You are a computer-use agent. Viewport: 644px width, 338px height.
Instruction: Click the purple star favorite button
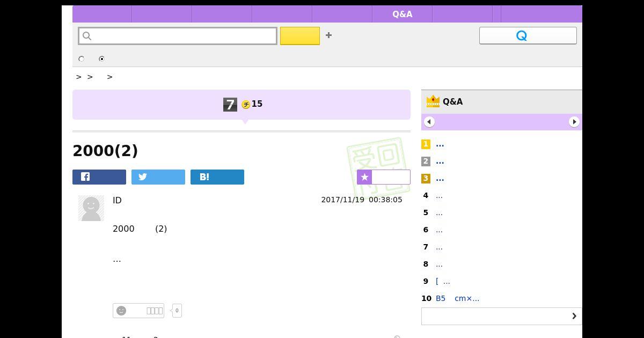tap(384, 177)
